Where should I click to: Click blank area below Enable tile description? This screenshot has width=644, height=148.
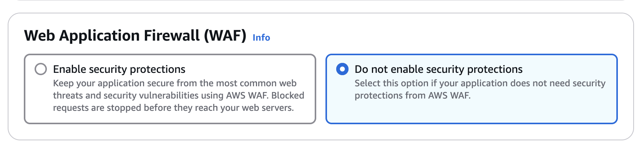click(170, 118)
